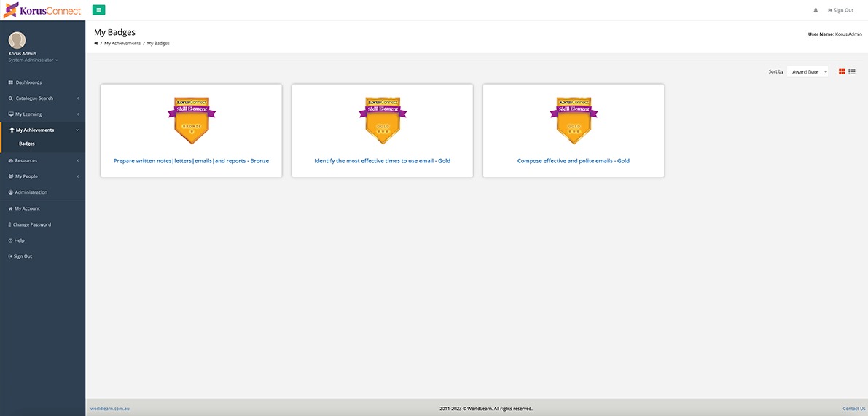Image resolution: width=868 pixels, height=416 pixels.
Task: Click the Catalogue Search magnifier icon
Action: (10, 98)
